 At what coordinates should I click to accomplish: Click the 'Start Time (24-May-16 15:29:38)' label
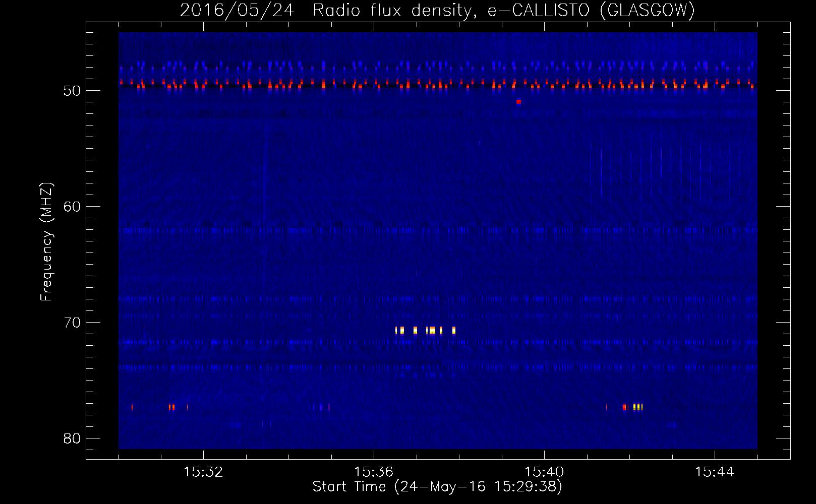(437, 487)
